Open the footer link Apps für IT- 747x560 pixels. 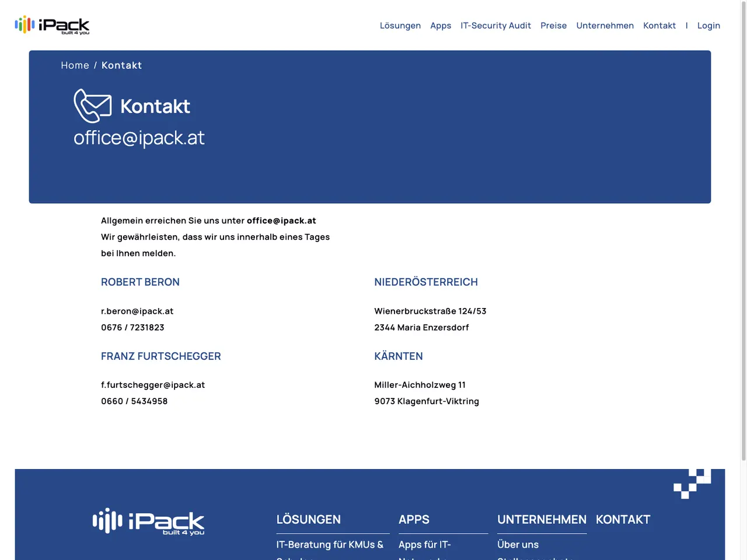pyautogui.click(x=425, y=545)
